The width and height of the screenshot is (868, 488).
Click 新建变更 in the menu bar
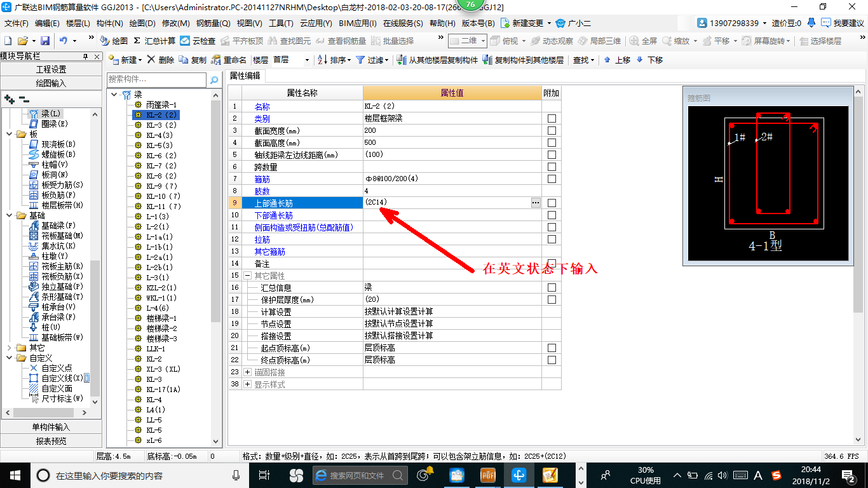click(x=526, y=23)
